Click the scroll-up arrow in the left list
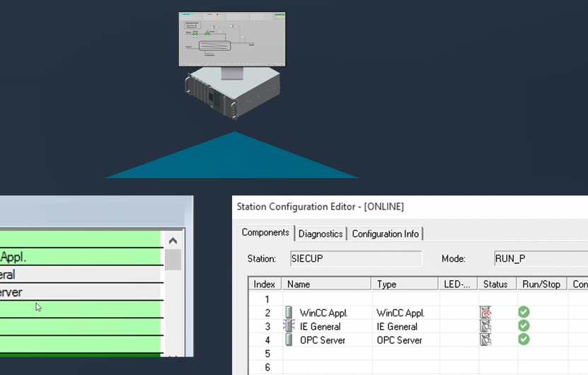The height and width of the screenshot is (375, 588). 173,241
